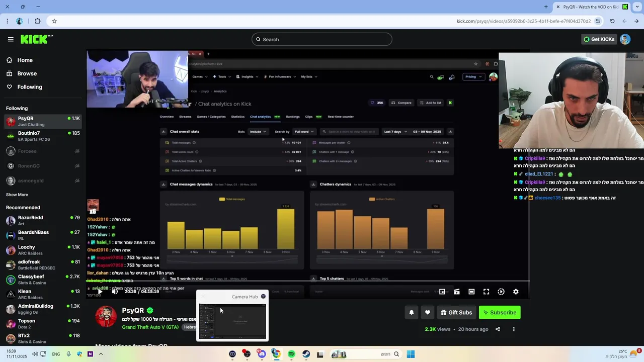Image resolution: width=644 pixels, height=362 pixels.
Task: Play the paused VOD
Action: point(100,292)
